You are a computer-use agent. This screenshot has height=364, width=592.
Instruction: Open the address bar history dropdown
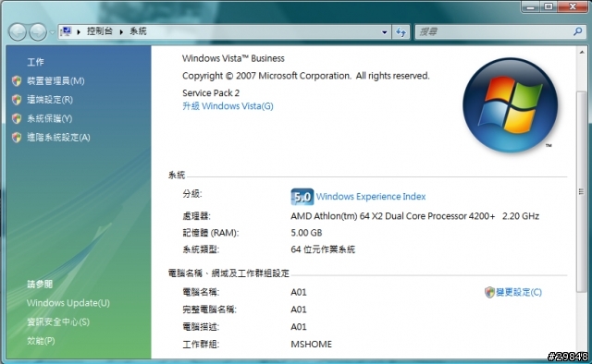(385, 32)
